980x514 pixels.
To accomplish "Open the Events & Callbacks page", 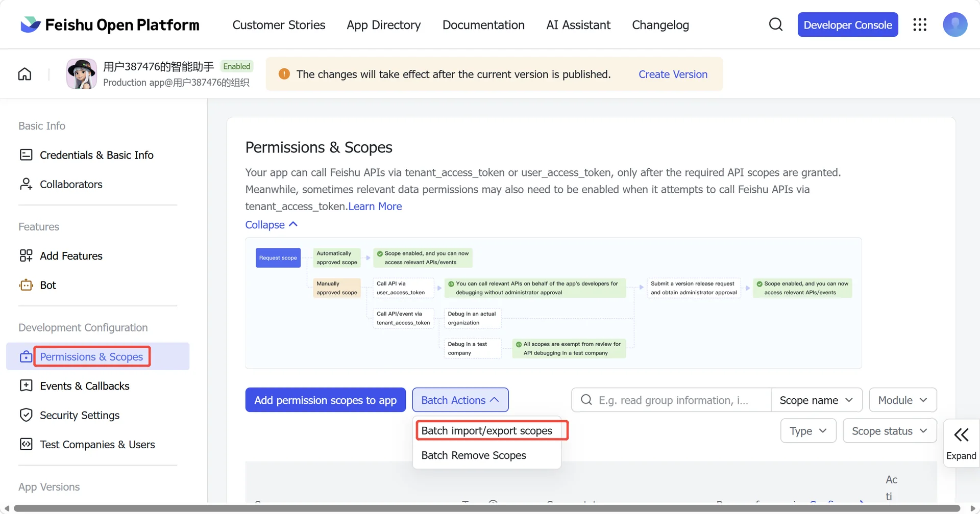I will (x=97, y=386).
